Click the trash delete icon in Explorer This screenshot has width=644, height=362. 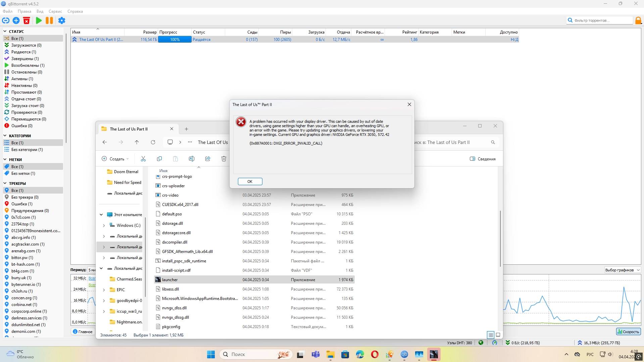[x=224, y=159]
